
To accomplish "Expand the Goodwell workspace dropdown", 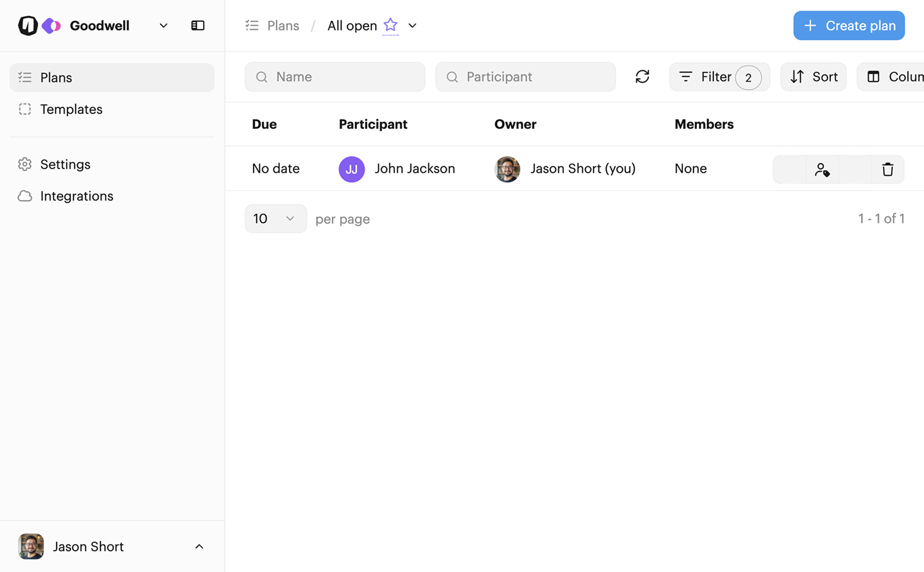I will [x=163, y=25].
